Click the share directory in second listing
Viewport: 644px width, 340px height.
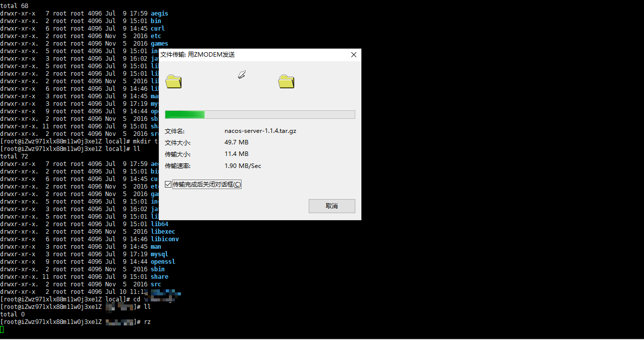pos(159,277)
